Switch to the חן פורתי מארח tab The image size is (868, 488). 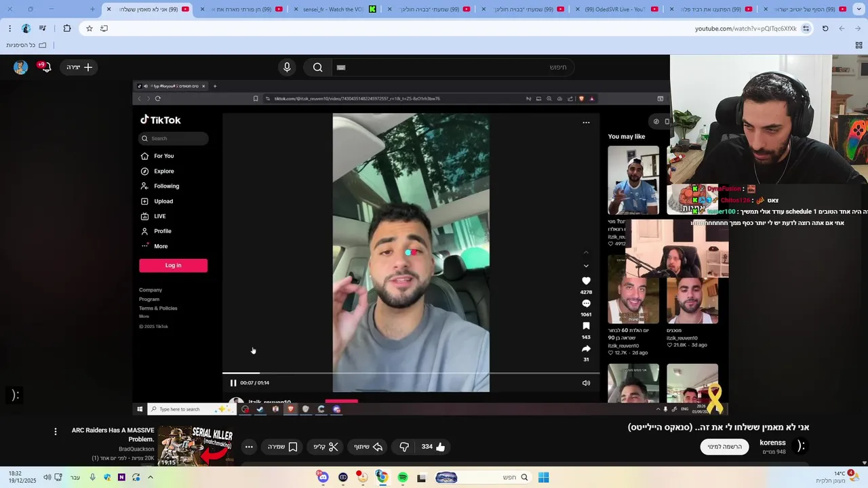[242, 9]
